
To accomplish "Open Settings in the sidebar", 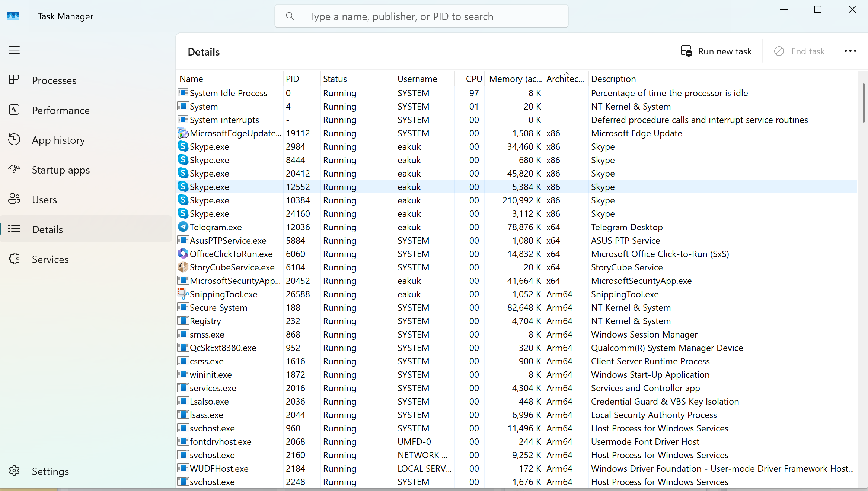I will pos(86,471).
